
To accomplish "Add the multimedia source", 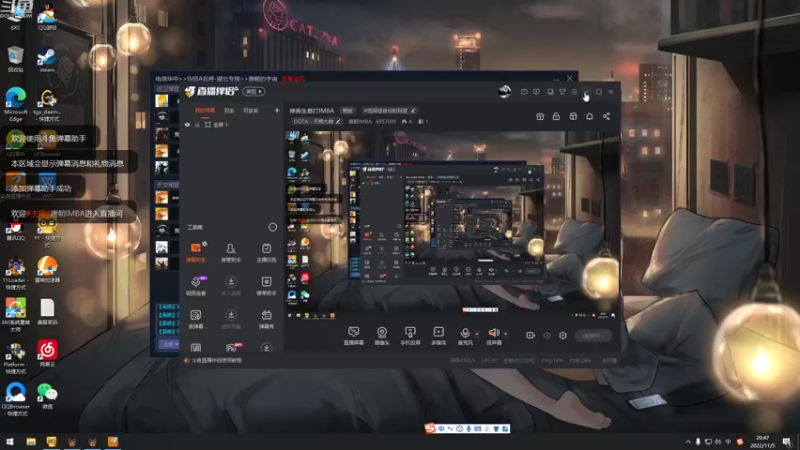I will coord(438,336).
